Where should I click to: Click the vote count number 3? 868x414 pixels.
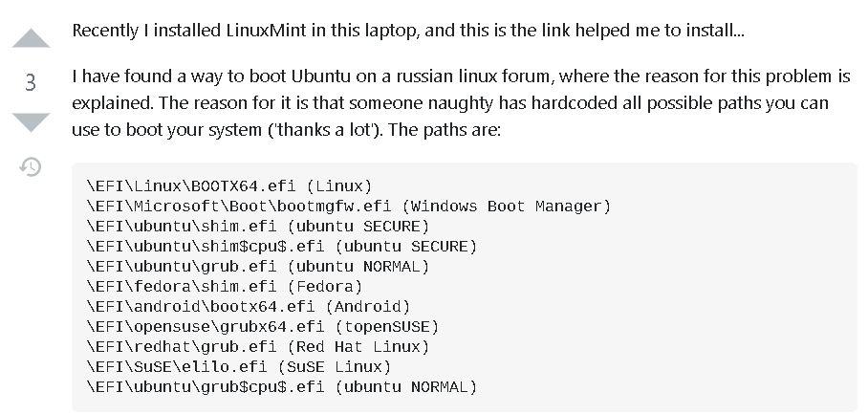click(x=31, y=82)
